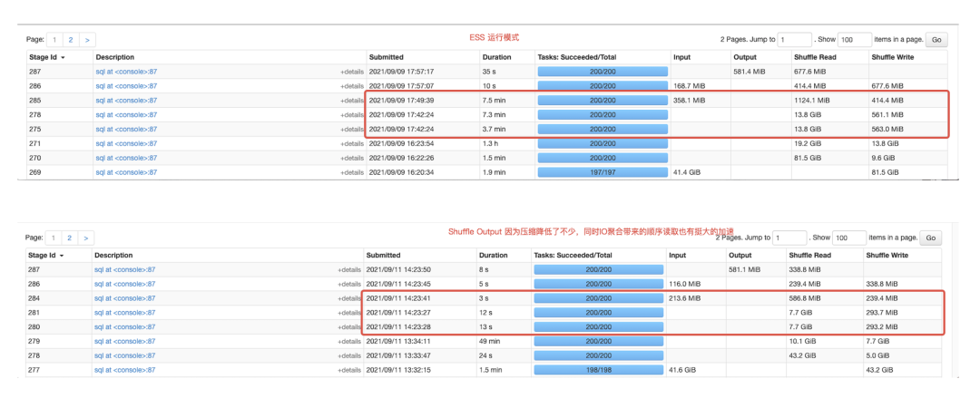This screenshot has height=408, width=980.
Task: Sort by Stage Id in the 2021/09/11 table
Action: (45, 255)
